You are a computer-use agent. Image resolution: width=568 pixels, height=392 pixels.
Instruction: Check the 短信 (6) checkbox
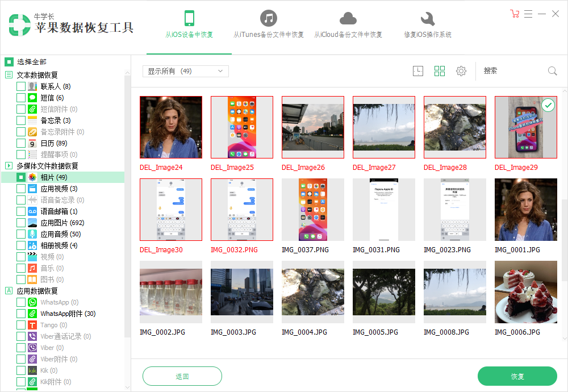point(21,98)
